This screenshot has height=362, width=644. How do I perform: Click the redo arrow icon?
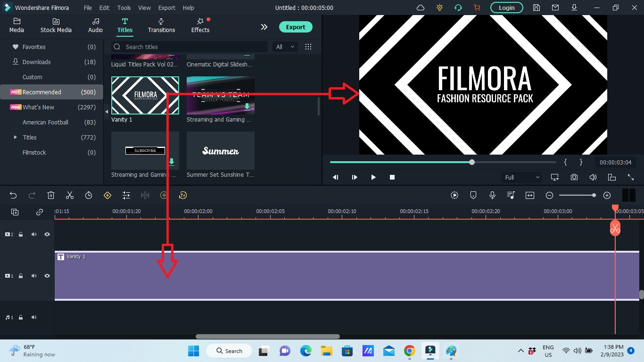[32, 195]
